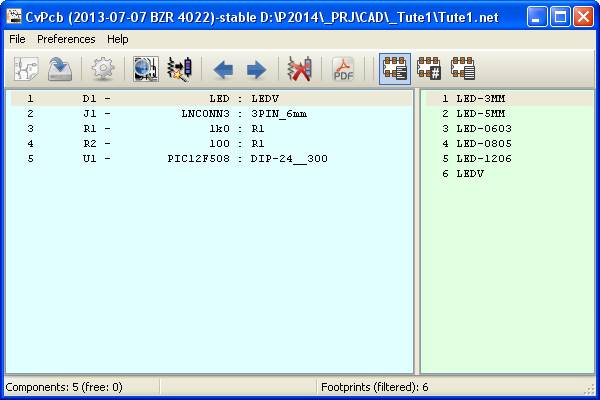Select component row D1 LED
The width and height of the screenshot is (600, 400).
click(x=211, y=98)
